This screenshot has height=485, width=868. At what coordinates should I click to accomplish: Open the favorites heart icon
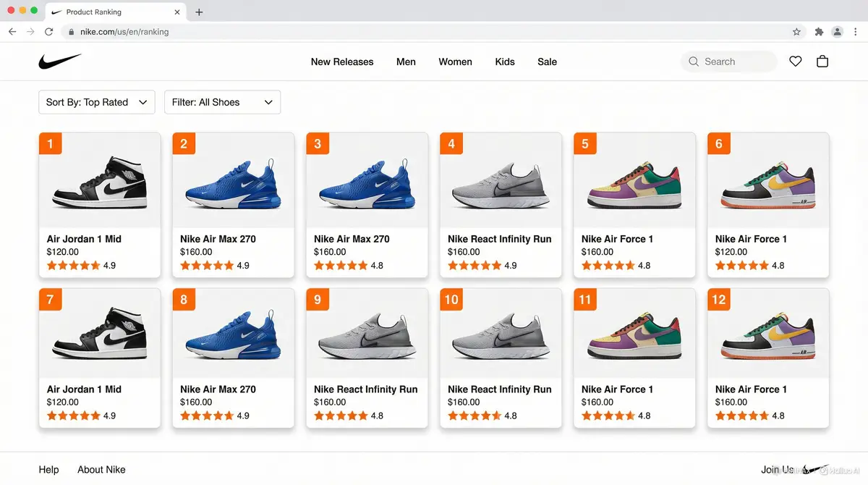(796, 62)
